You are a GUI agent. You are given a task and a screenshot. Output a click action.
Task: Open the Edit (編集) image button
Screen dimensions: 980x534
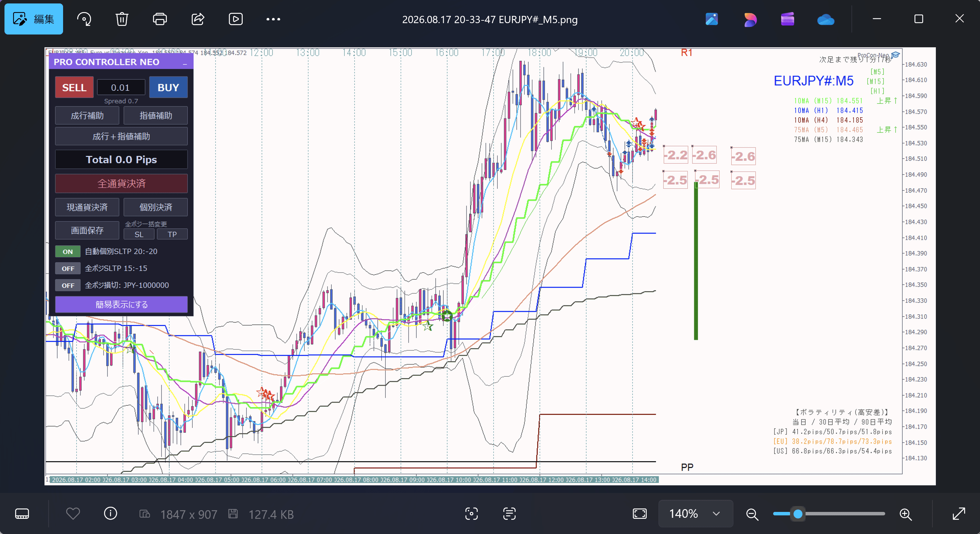point(33,19)
